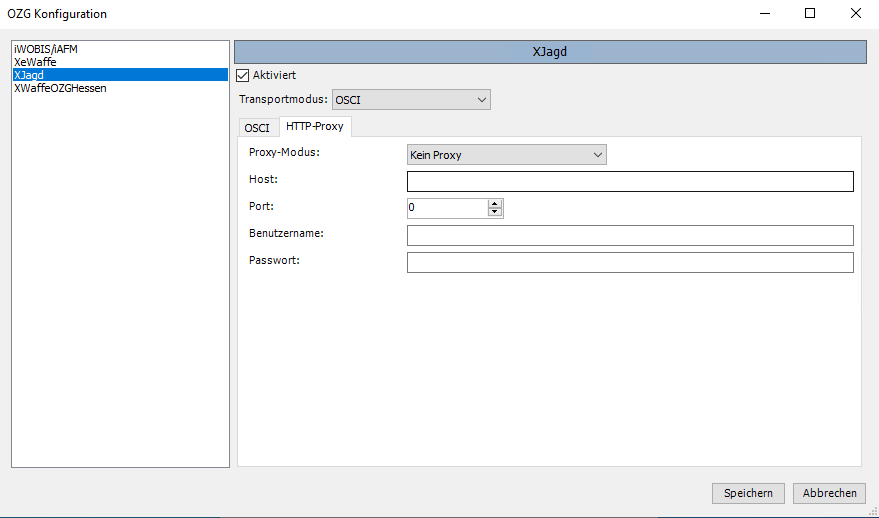Increase Port value with up arrow

coord(494,204)
